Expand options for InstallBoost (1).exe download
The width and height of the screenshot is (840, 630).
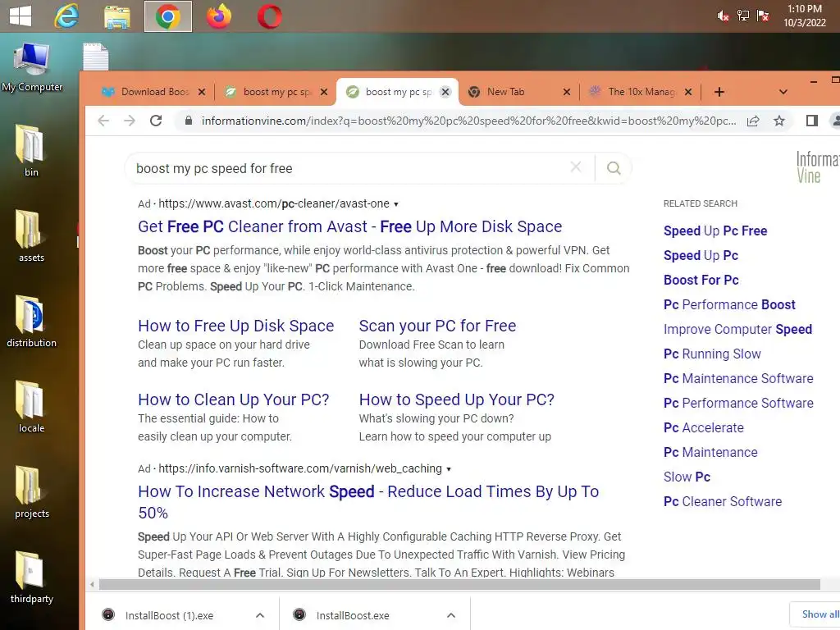260,615
